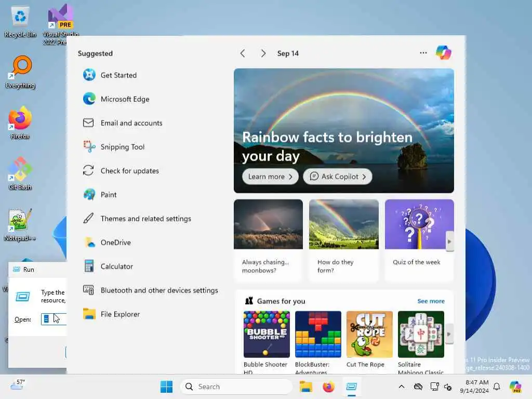Open the Quiz of the week card
The height and width of the screenshot is (399, 532).
419,240
